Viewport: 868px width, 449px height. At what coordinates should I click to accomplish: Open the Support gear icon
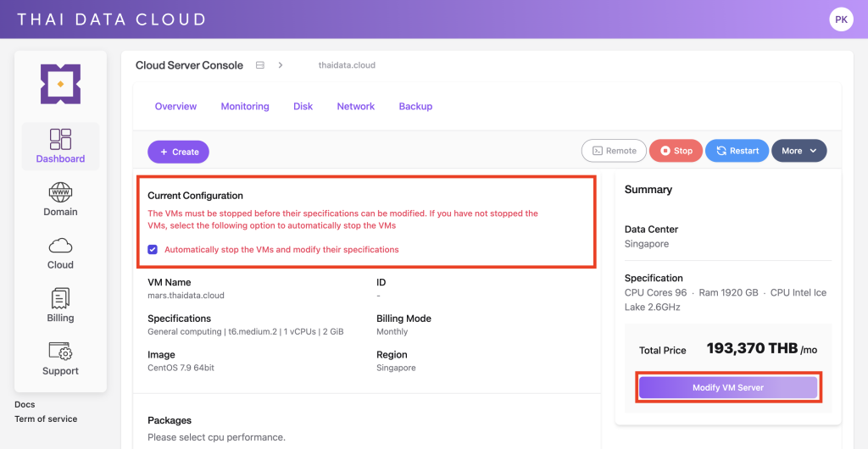[60, 352]
